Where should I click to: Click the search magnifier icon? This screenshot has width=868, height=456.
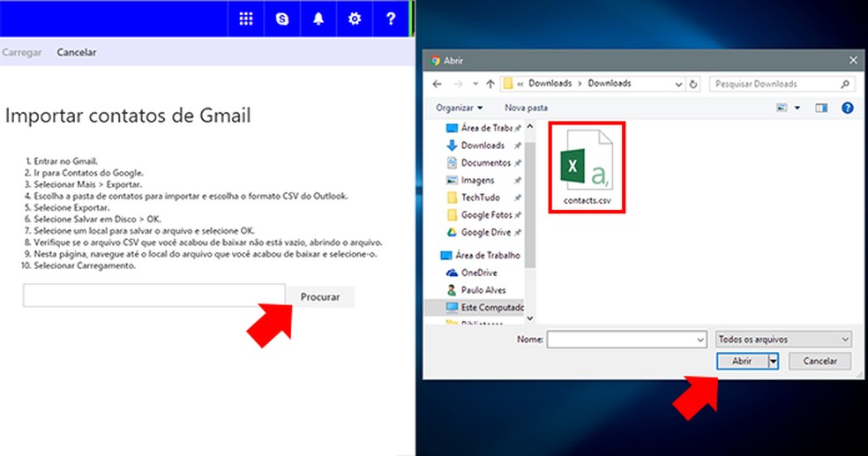845,84
